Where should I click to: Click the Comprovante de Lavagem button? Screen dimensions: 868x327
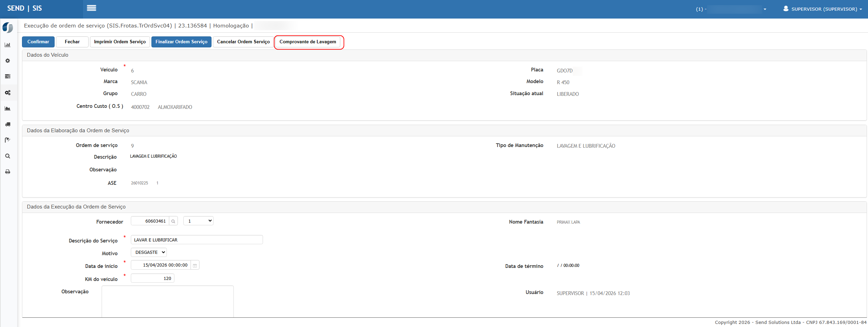[308, 42]
